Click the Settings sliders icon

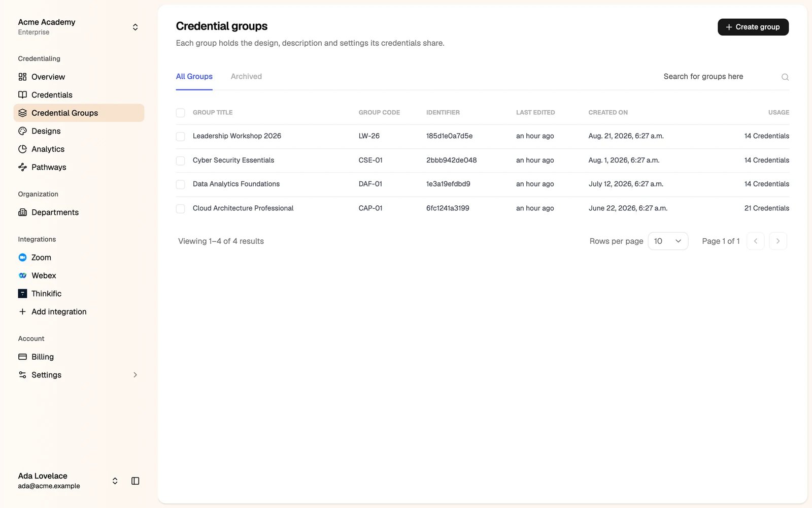[22, 375]
